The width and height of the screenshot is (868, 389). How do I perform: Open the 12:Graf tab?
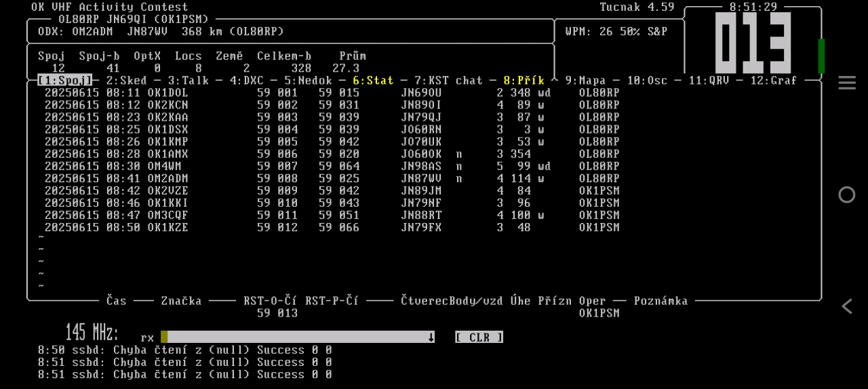[776, 81]
